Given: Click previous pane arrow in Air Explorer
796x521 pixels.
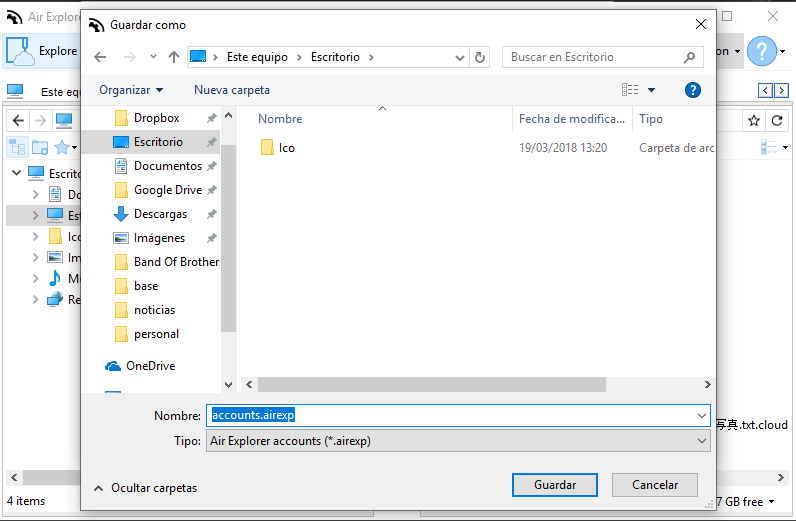Looking at the screenshot, I should click(x=765, y=90).
